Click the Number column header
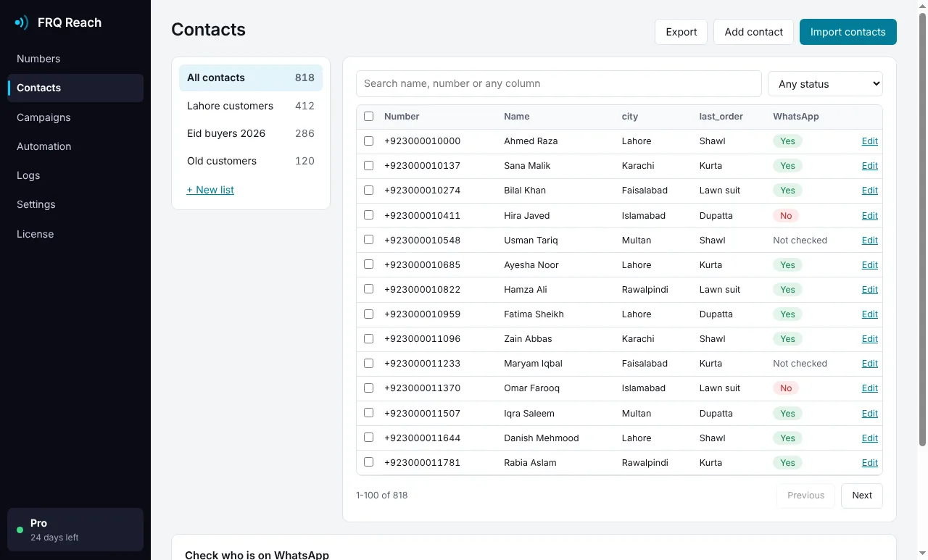This screenshot has height=560, width=928. point(402,117)
